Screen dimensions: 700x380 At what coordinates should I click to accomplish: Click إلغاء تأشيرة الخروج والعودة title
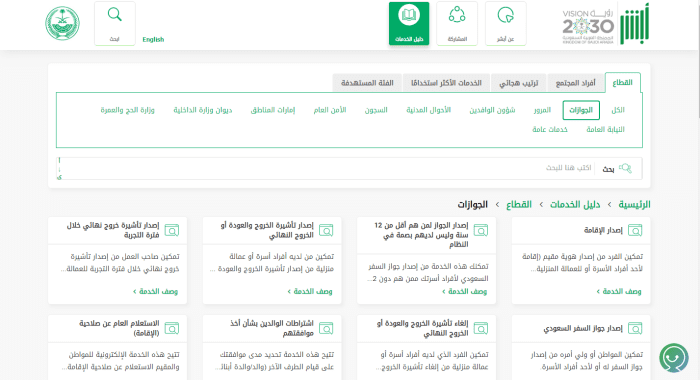click(422, 328)
